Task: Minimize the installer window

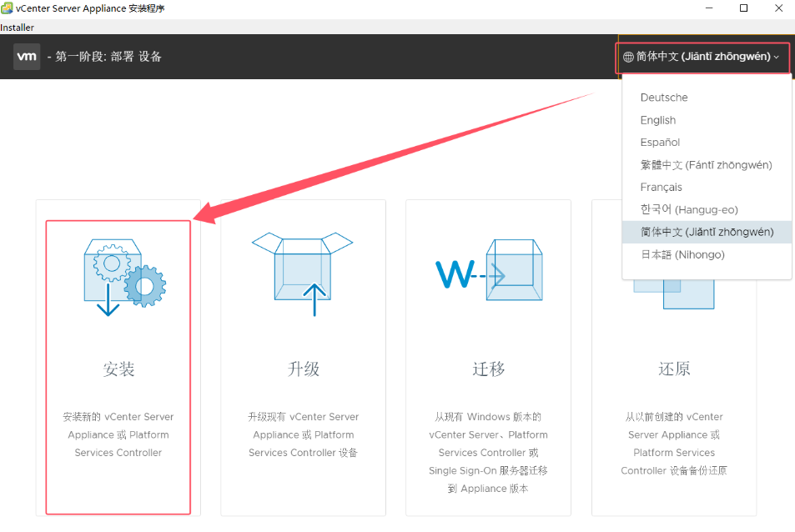Action: [x=709, y=8]
